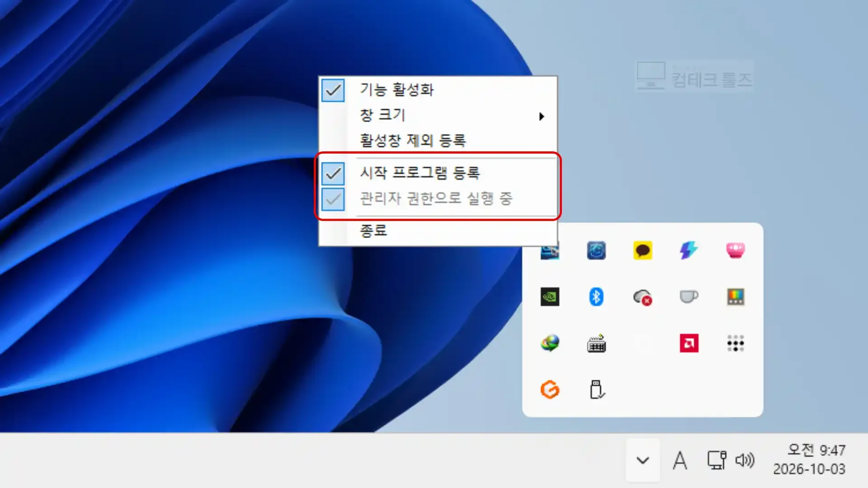Uncheck 시작 프로그램 등록 checkbox
868x488 pixels.
click(333, 174)
